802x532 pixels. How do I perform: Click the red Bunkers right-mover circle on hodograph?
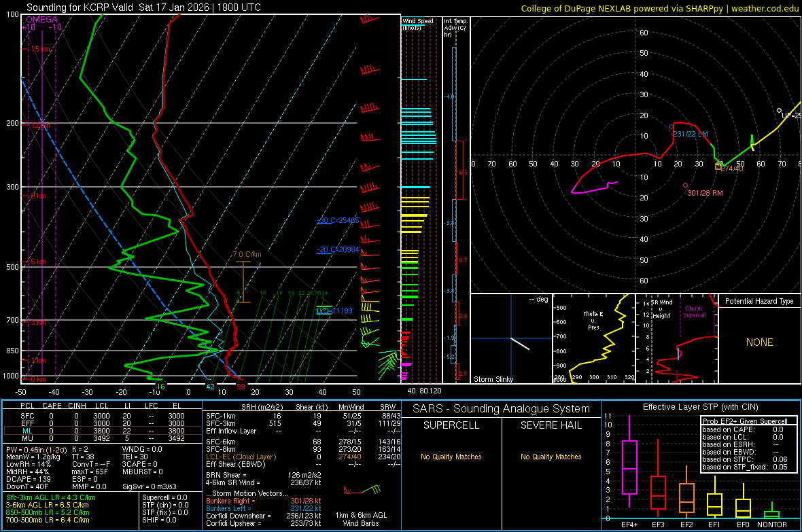[x=685, y=185]
